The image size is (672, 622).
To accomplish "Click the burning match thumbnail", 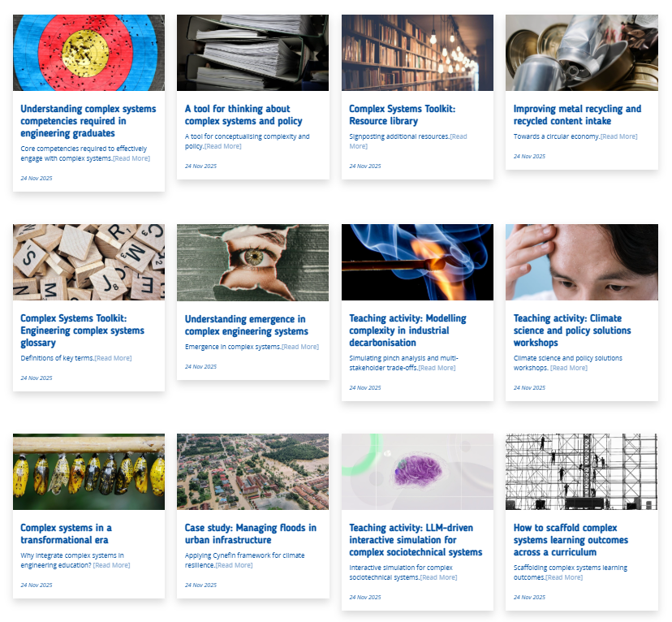I will (x=417, y=262).
